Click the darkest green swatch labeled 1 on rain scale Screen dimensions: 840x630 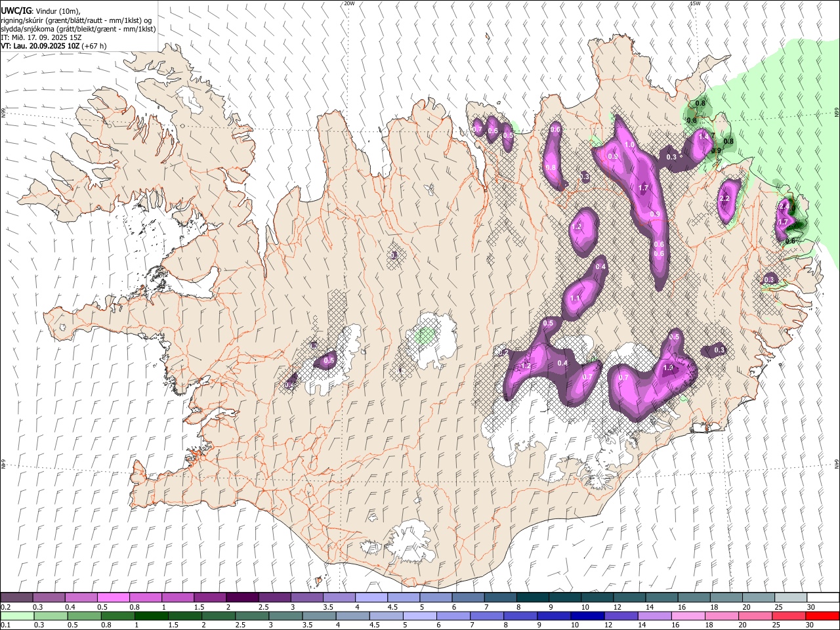(152, 616)
